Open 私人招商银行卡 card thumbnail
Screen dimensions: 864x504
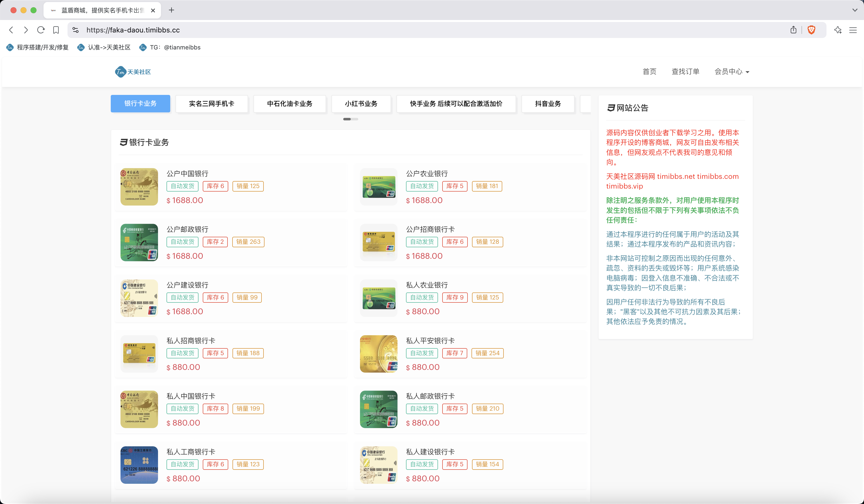pyautogui.click(x=139, y=354)
